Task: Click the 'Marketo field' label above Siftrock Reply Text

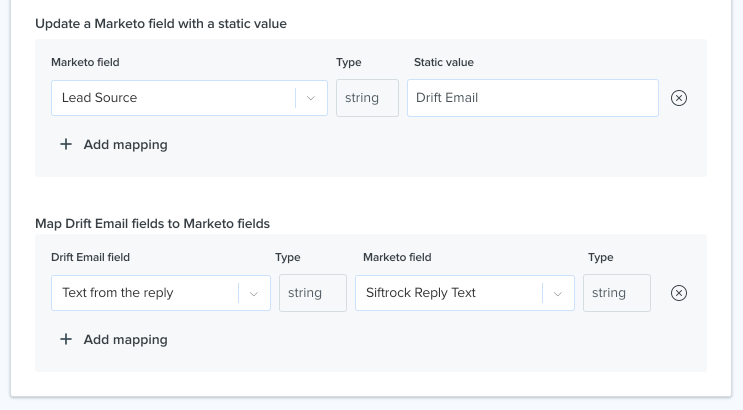Action: click(x=397, y=257)
